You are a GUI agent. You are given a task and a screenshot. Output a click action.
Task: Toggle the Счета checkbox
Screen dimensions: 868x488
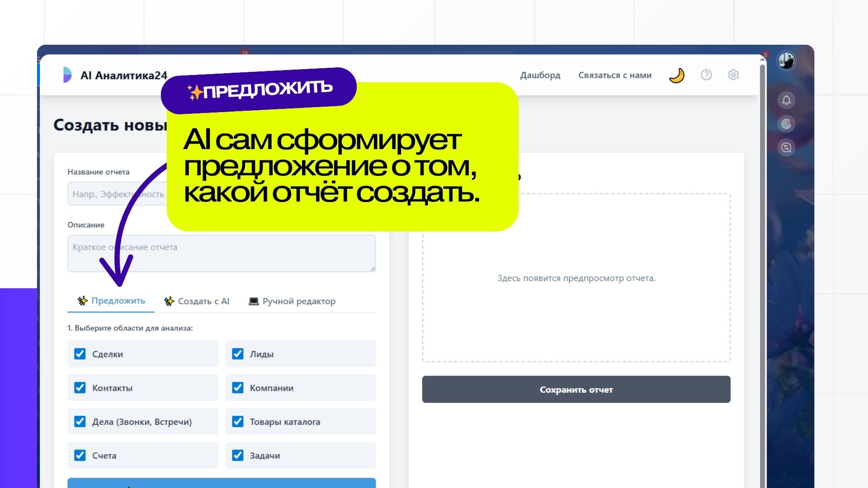[x=80, y=455]
